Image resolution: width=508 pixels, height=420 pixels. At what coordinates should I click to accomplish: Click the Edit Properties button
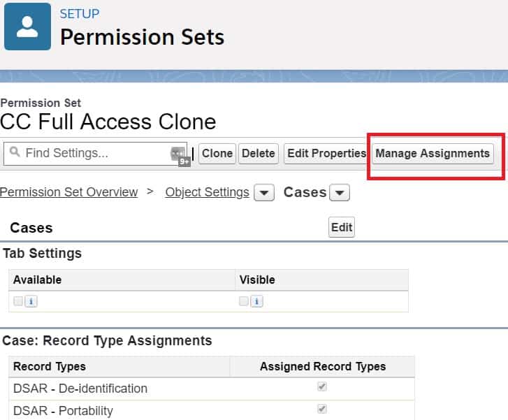pyautogui.click(x=326, y=153)
